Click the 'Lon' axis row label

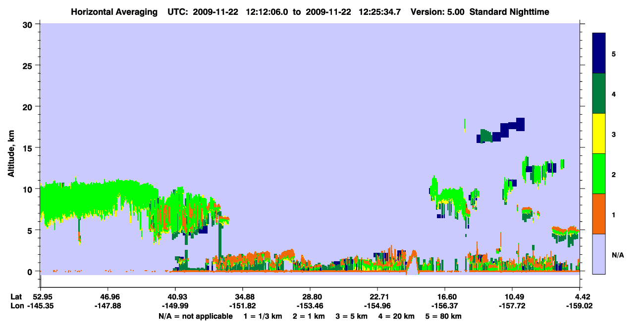point(17,306)
